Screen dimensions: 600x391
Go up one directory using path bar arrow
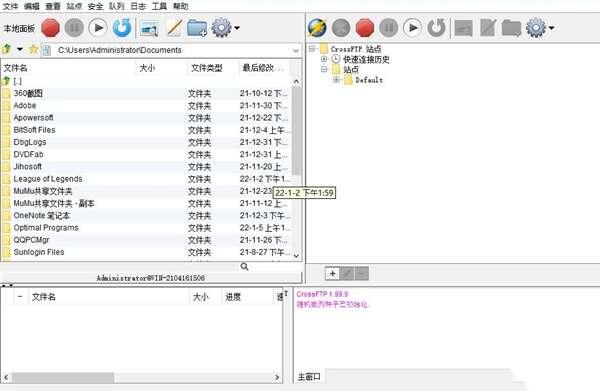pyautogui.click(x=6, y=49)
